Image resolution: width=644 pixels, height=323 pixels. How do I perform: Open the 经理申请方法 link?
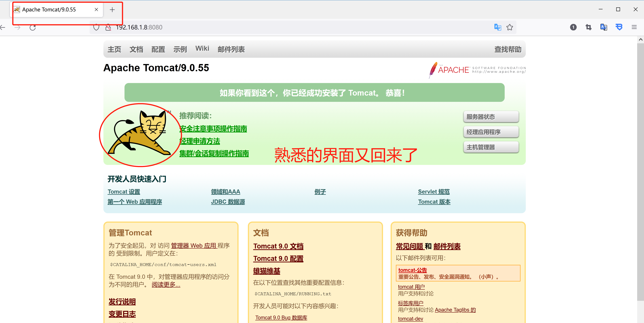[200, 141]
